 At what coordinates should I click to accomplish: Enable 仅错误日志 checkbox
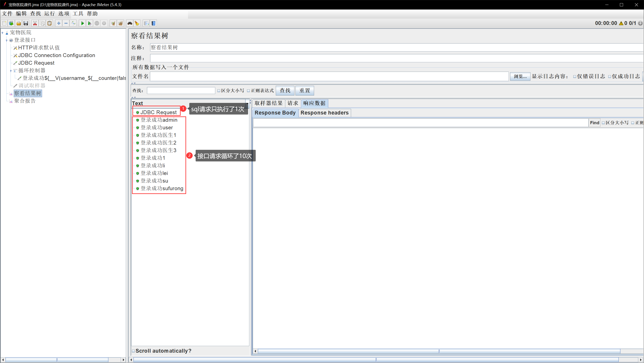point(575,76)
